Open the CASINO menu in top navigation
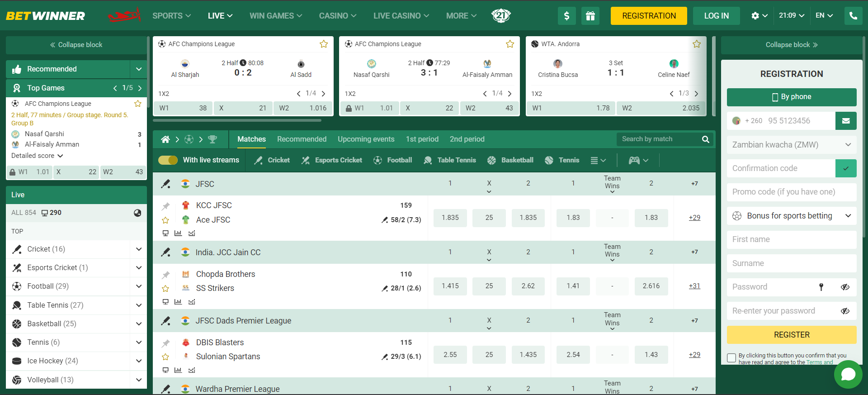 click(337, 16)
